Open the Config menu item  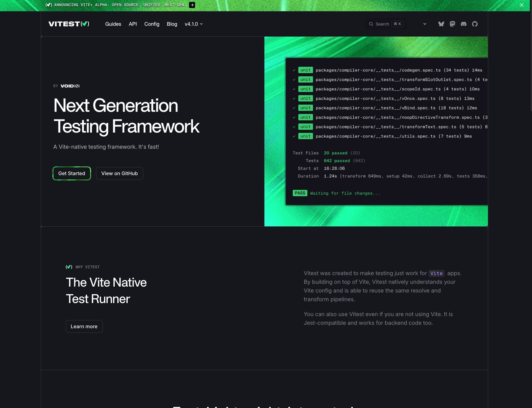click(x=152, y=24)
